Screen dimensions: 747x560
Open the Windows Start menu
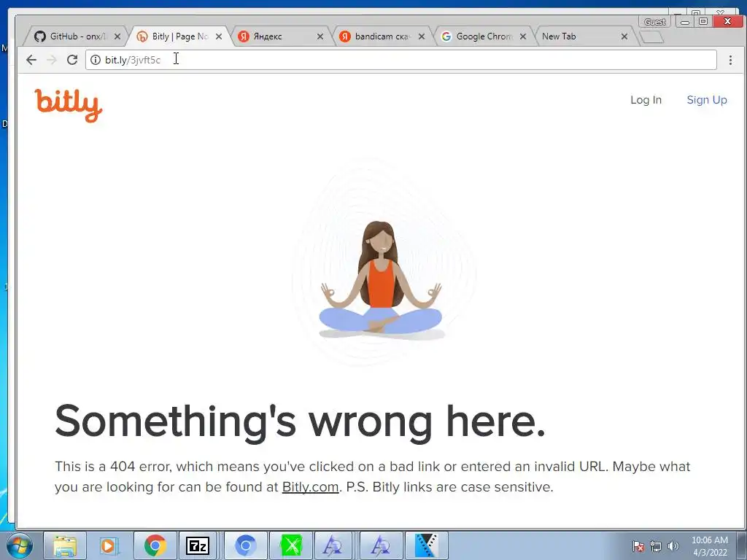tap(20, 545)
